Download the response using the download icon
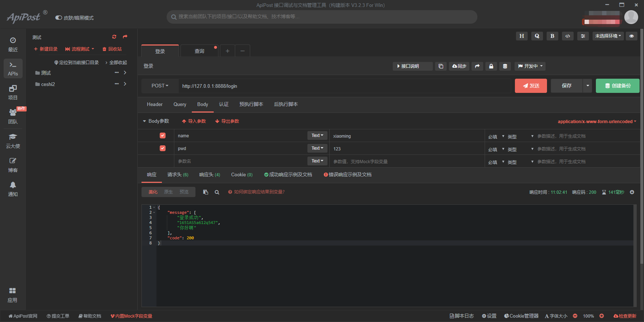Viewport: 644px width, 322px height. (x=632, y=192)
